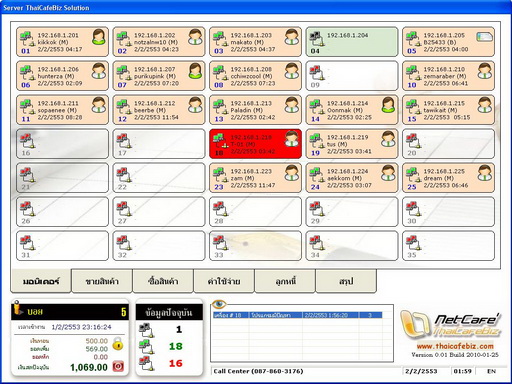Click the dream user avatar on station 25
Screen dimensions: 512x384
click(x=484, y=173)
